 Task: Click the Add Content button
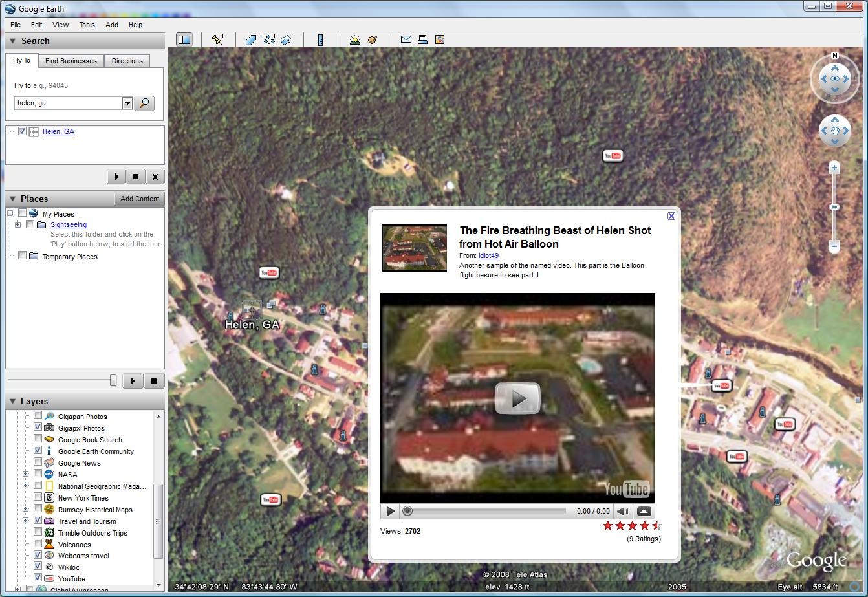coord(140,199)
